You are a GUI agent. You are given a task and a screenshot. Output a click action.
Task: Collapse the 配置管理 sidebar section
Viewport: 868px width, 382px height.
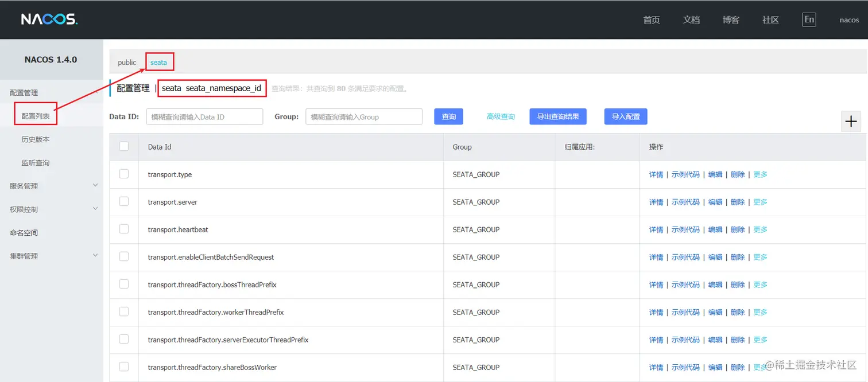[x=52, y=92]
